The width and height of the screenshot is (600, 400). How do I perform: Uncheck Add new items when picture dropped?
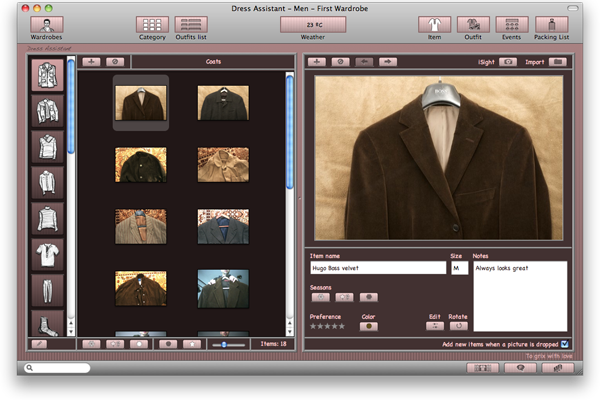point(565,344)
